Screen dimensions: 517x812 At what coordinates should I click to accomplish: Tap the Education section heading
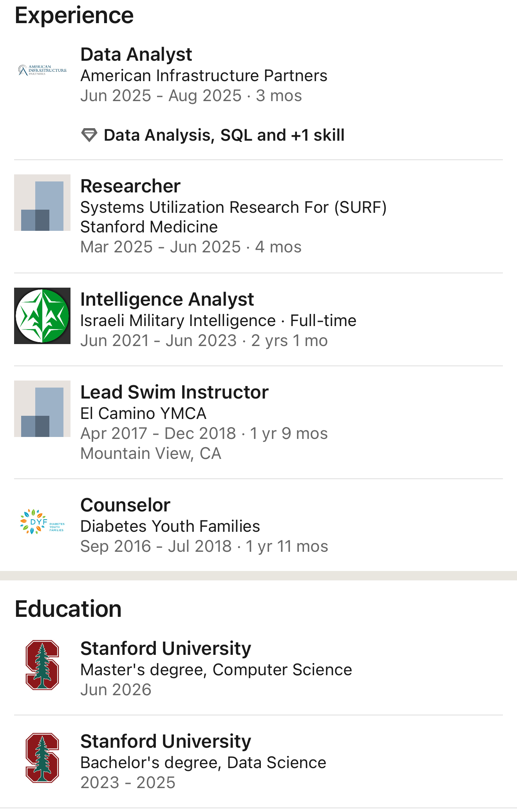(68, 609)
